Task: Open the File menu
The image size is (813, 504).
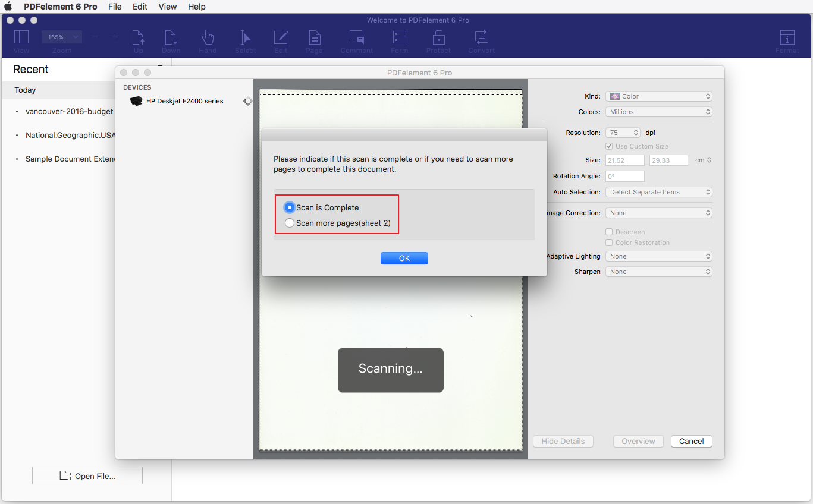Action: pos(115,7)
